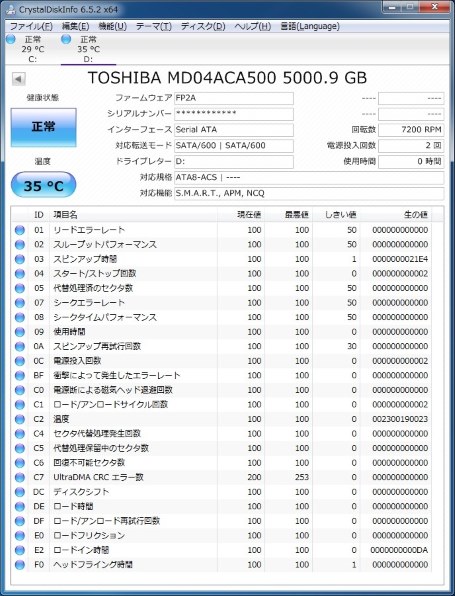Click the power-on count 2 回 field

pyautogui.click(x=411, y=146)
